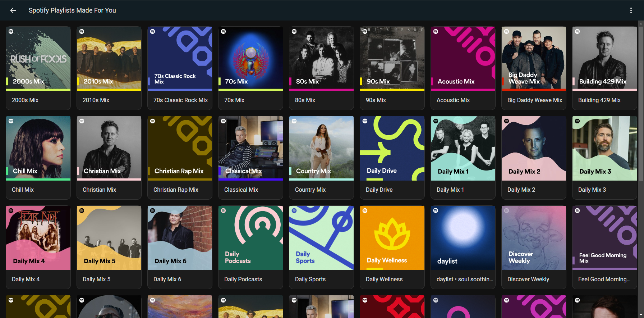The image size is (644, 318).
Task: Open the Daily Mix 3 cover art
Action: click(x=605, y=148)
